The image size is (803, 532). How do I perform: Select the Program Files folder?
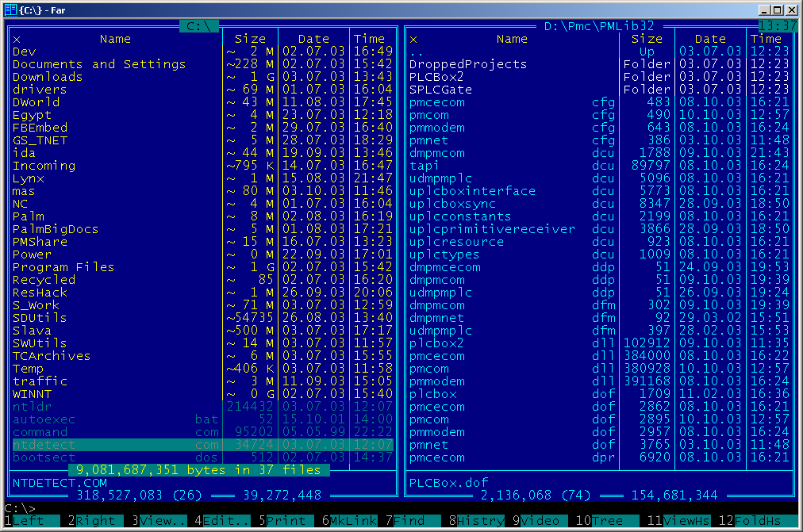pyautogui.click(x=51, y=267)
